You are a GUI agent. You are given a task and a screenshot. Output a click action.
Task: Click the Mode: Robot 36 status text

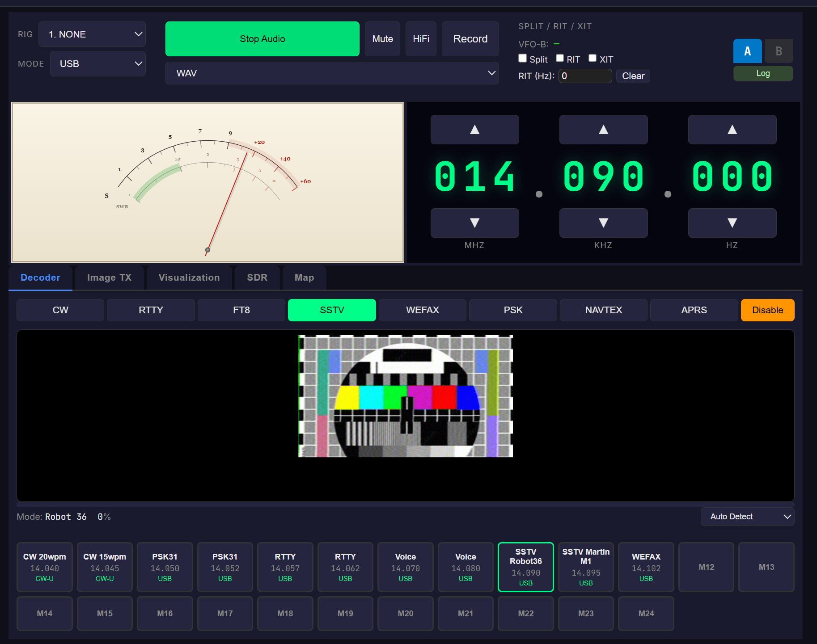pyautogui.click(x=52, y=517)
